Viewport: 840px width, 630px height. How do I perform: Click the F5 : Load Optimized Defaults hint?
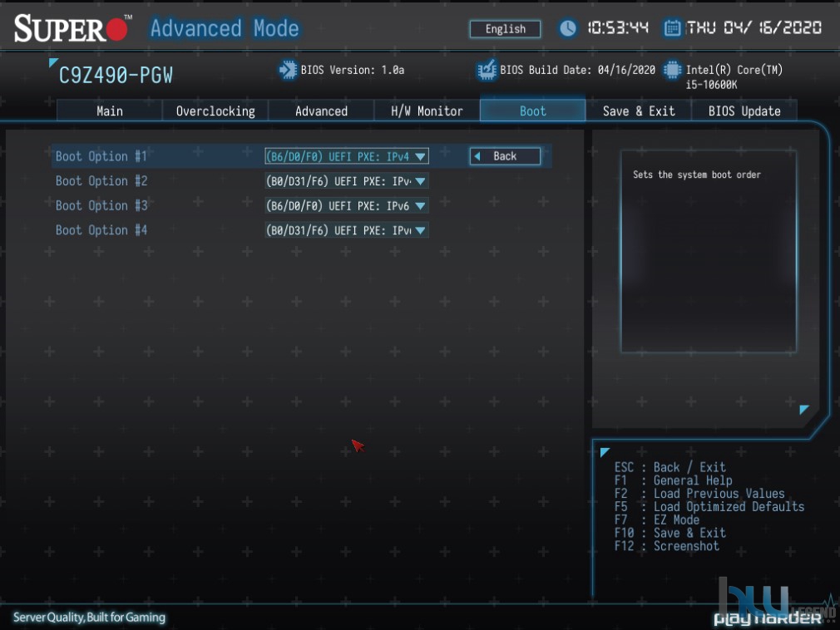coord(709,507)
